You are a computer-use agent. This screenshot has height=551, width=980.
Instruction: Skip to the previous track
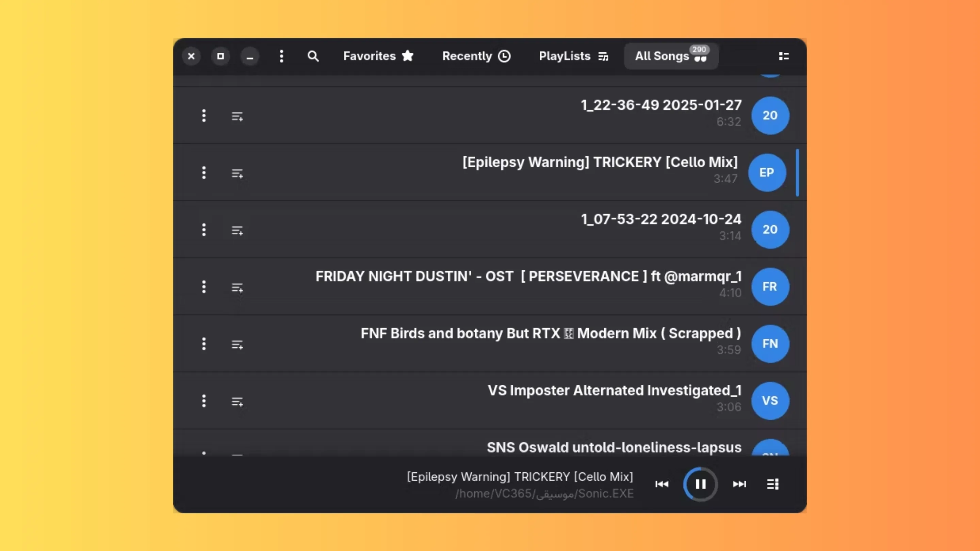pyautogui.click(x=662, y=484)
